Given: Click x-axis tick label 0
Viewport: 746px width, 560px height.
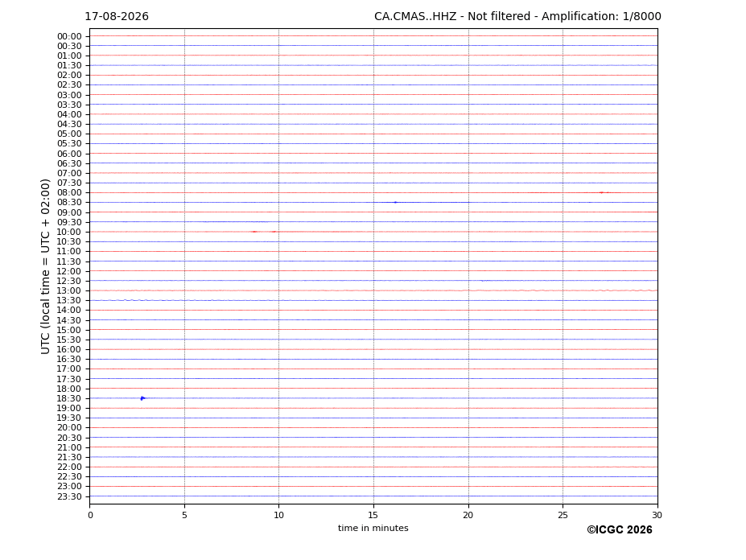Looking at the screenshot, I should point(90,515).
